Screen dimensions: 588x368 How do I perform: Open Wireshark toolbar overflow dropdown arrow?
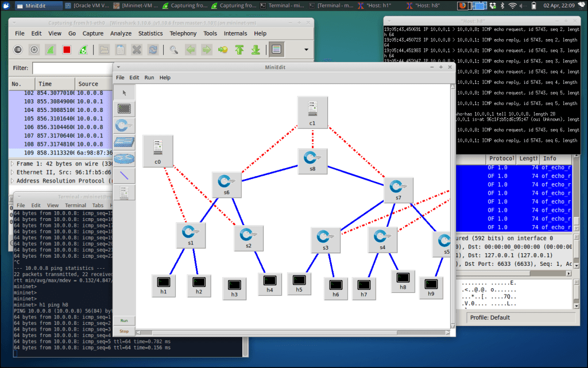[x=306, y=49]
